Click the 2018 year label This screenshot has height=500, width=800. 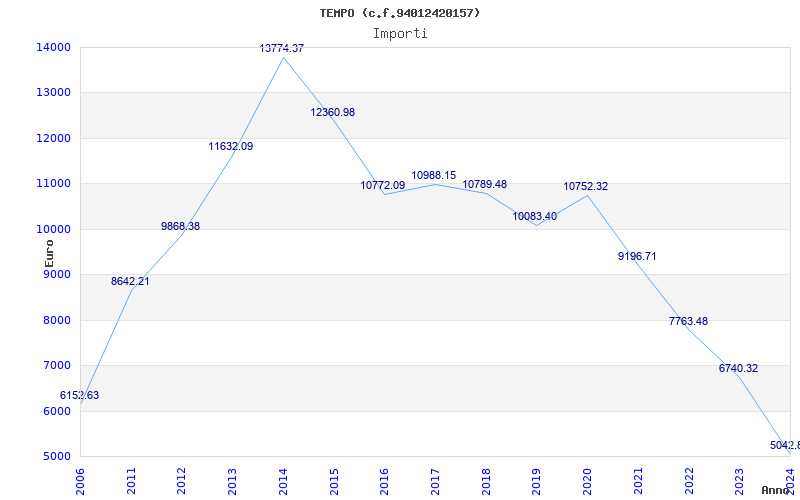tap(486, 482)
